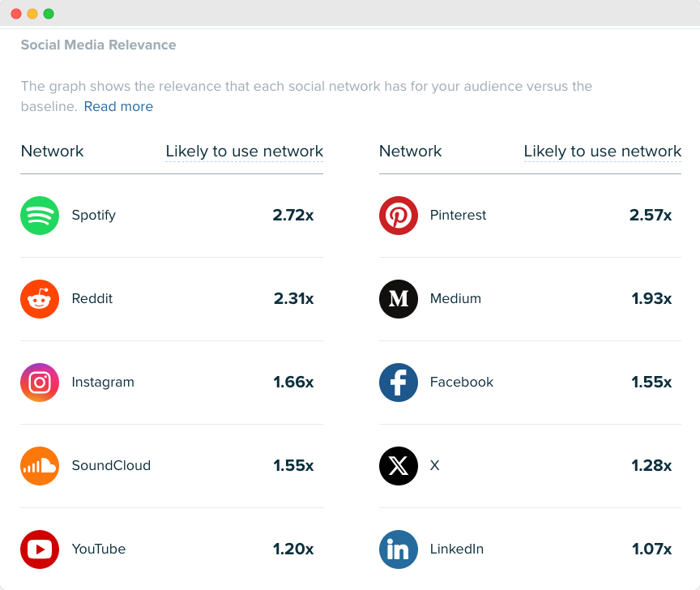
Task: Maximize the window with the green button
Action: 49,14
